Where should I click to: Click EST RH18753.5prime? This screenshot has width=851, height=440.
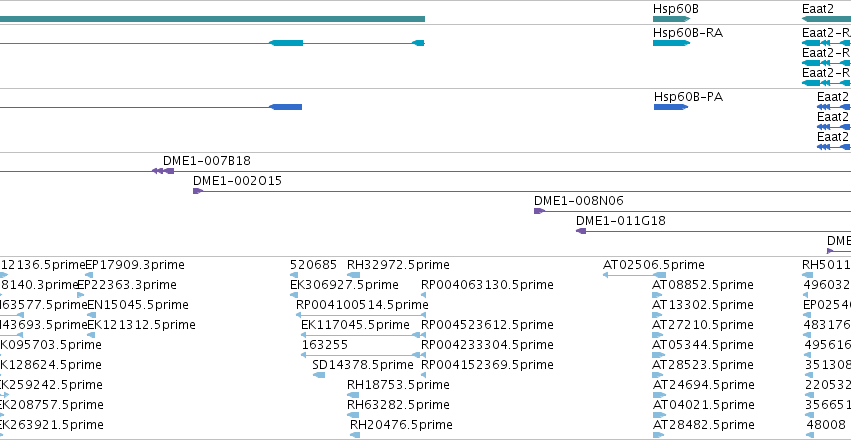[398, 386]
